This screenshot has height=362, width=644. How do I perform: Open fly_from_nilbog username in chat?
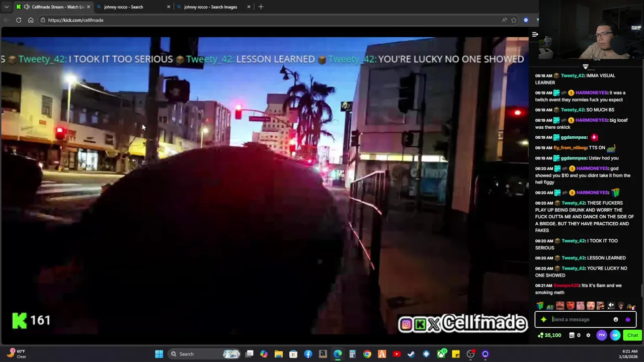coord(570,148)
